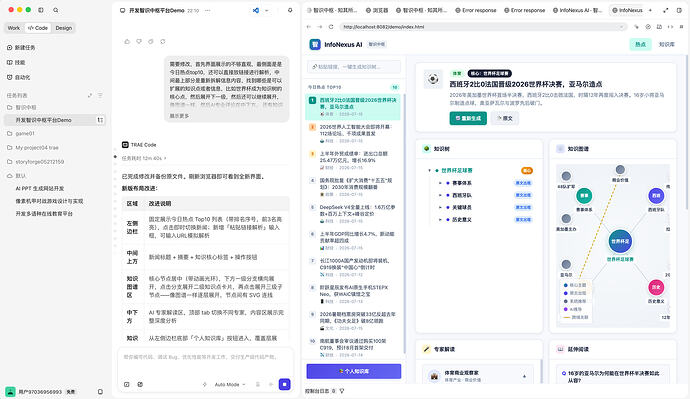Click the soccer ball icon in the news card
690x399 pixels.
433,79
